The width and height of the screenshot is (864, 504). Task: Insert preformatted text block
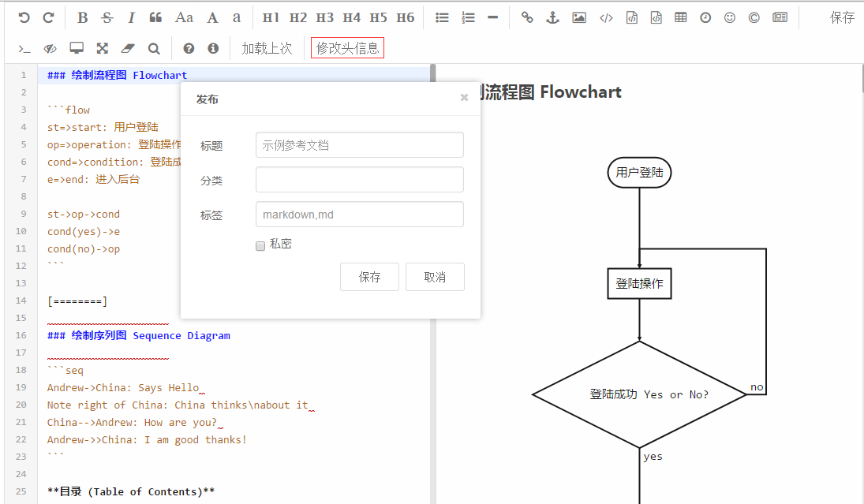632,17
